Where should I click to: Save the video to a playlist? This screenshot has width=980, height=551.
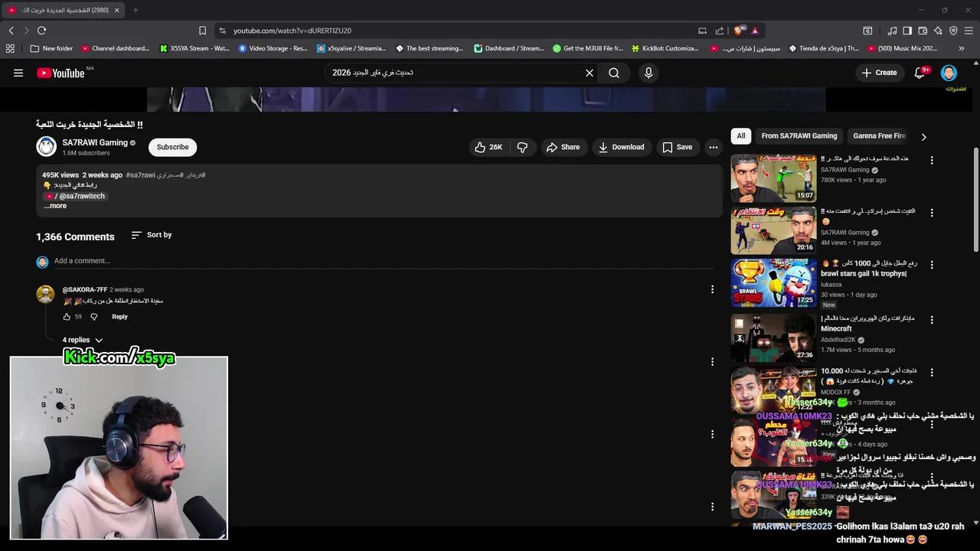677,147
